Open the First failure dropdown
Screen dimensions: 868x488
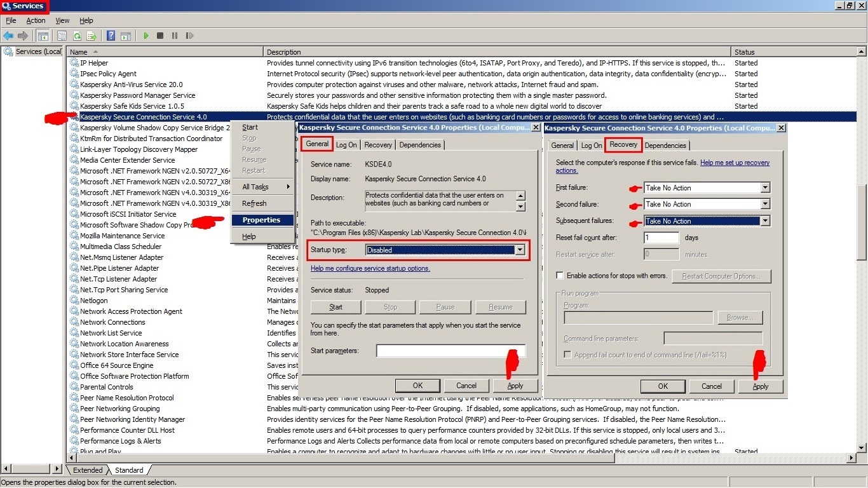[765, 187]
